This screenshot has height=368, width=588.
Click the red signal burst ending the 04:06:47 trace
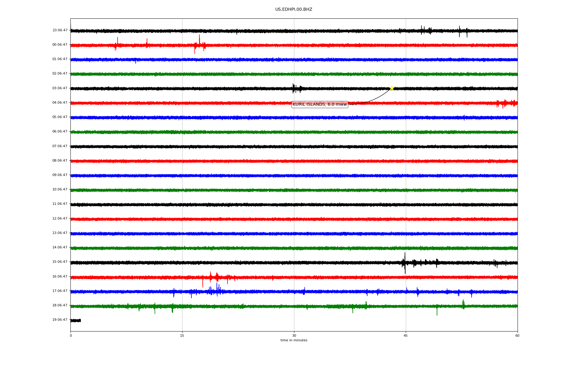tap(507, 103)
